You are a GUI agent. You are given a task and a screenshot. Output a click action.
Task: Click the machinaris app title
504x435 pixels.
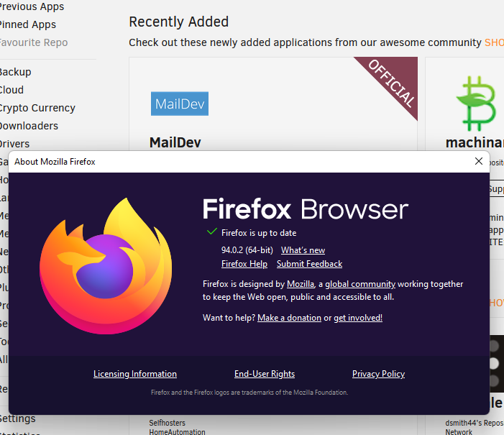point(475,142)
